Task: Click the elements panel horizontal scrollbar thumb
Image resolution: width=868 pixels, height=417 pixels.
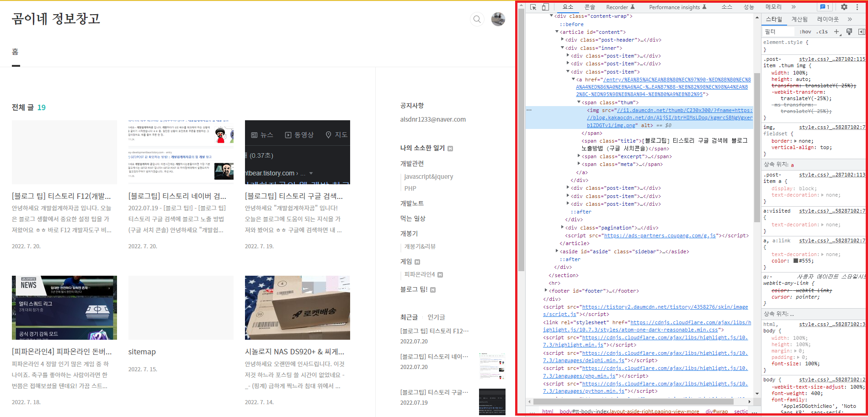Action: [x=633, y=401]
